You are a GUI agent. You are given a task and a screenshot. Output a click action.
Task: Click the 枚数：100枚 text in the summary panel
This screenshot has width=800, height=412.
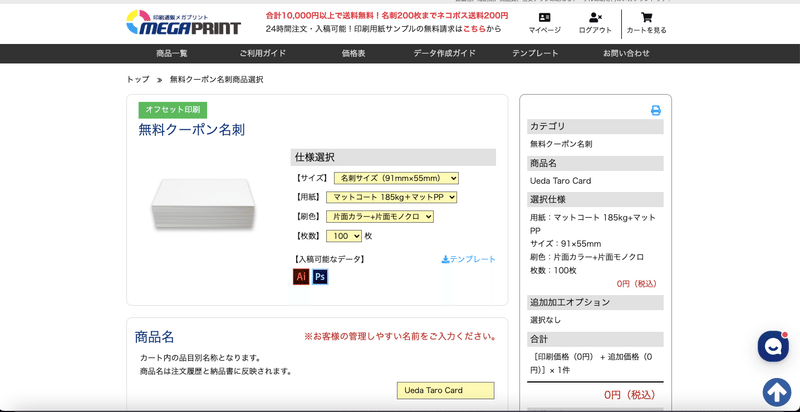click(x=553, y=270)
